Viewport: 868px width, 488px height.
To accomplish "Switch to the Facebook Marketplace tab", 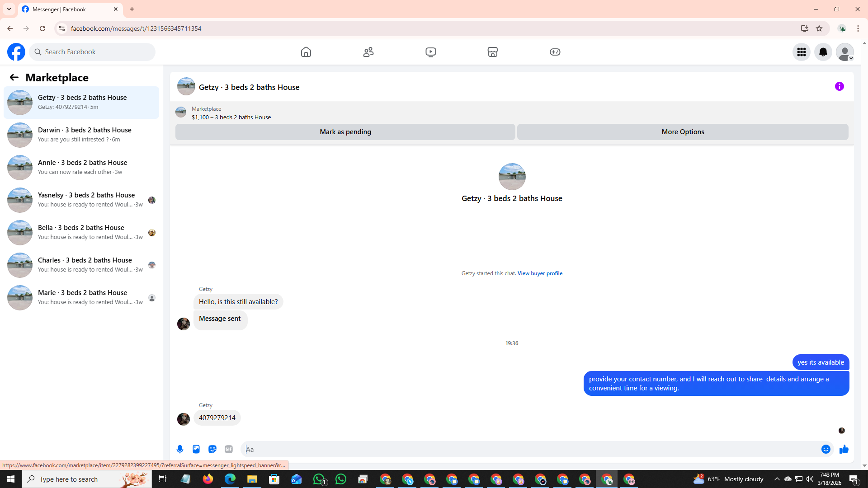I will 493,52.
